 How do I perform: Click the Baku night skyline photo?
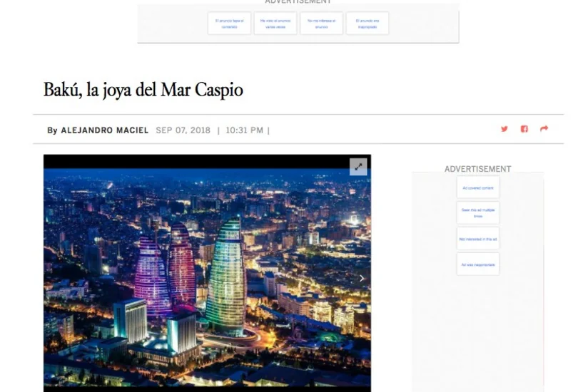tap(207, 277)
